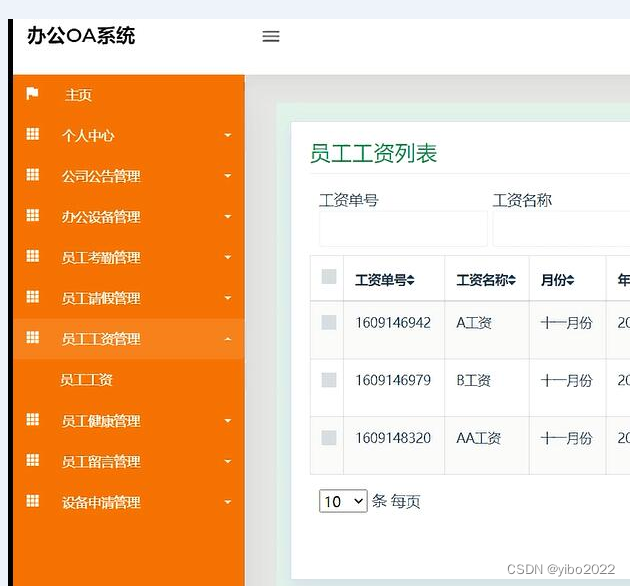Viewport: 630px width, 586px height.
Task: Sort table by 工资名称 sort arrows
Action: pyautogui.click(x=511, y=280)
